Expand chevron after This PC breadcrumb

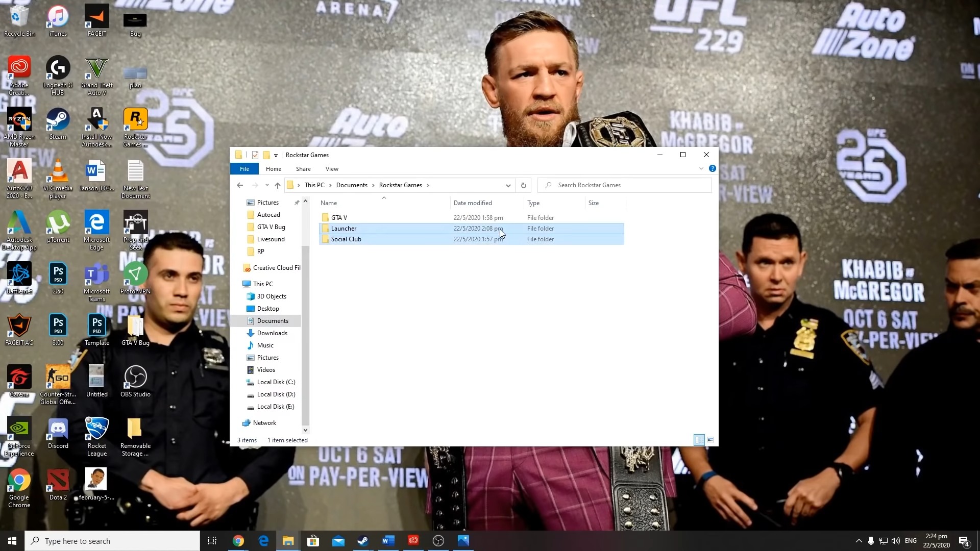tap(330, 185)
